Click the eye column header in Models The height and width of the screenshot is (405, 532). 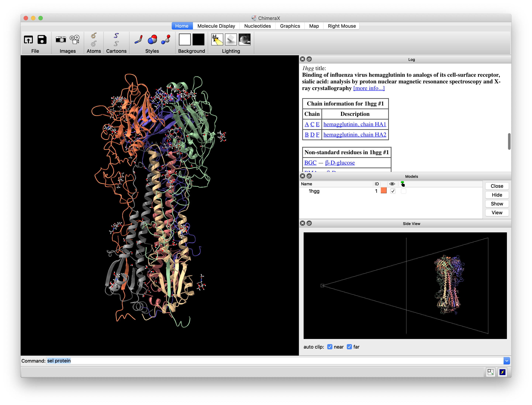tap(392, 184)
